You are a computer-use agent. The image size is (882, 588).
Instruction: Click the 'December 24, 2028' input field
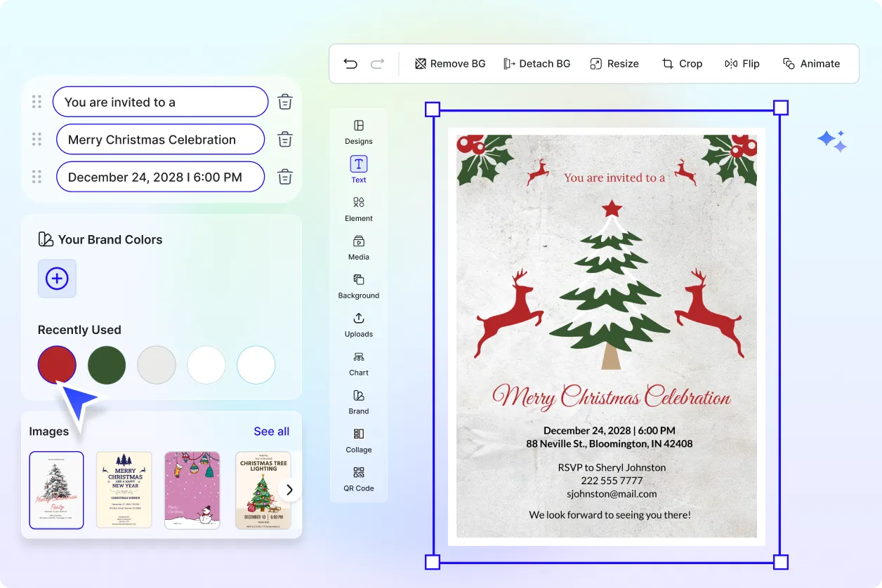point(160,177)
